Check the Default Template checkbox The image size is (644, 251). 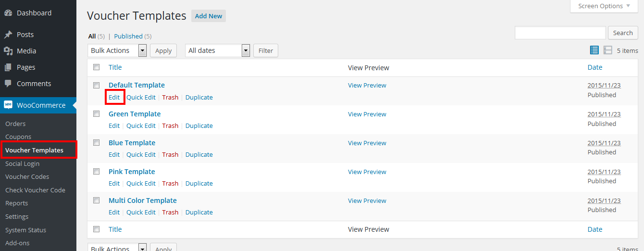(96, 85)
